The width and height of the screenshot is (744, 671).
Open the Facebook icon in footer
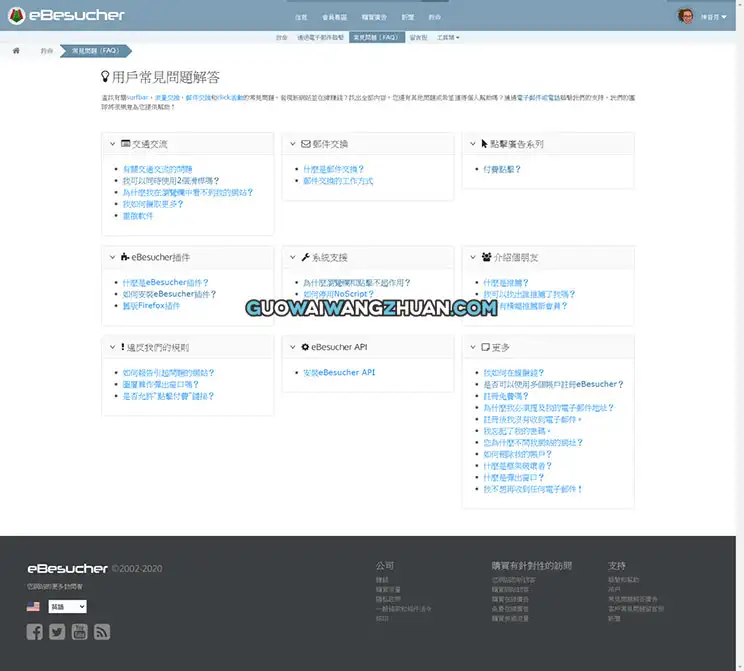(x=34, y=632)
